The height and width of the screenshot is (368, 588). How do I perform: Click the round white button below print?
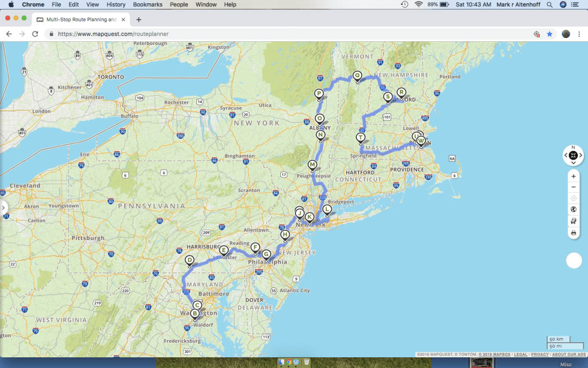[x=574, y=261]
